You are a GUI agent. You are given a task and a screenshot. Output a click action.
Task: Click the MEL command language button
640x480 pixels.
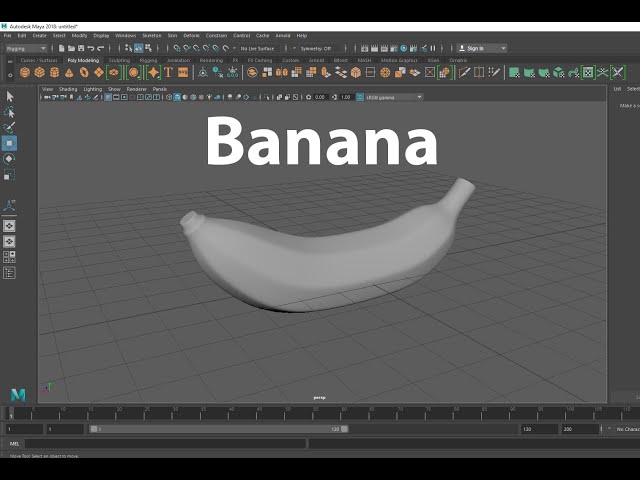point(14,444)
